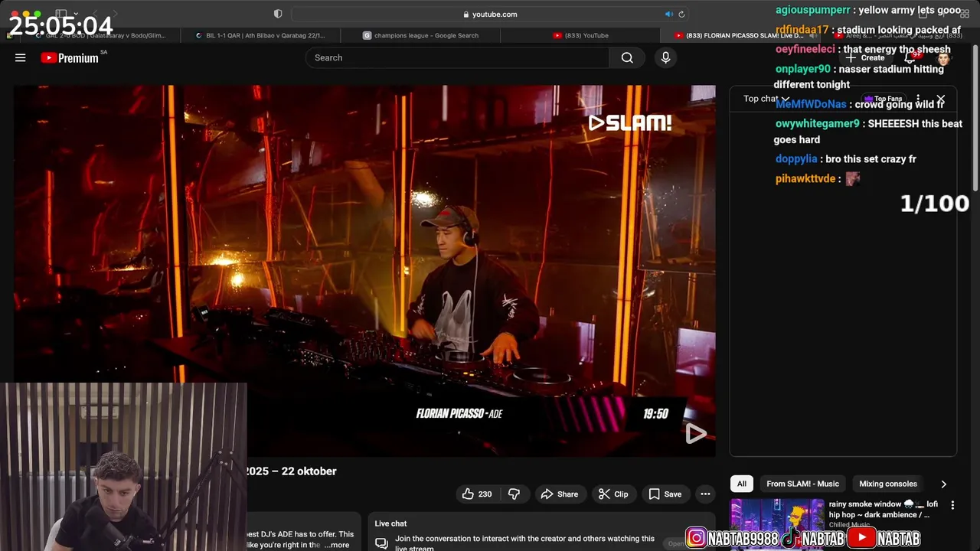This screenshot has height=551, width=980.
Task: Open the Create upload button
Action: (x=866, y=57)
